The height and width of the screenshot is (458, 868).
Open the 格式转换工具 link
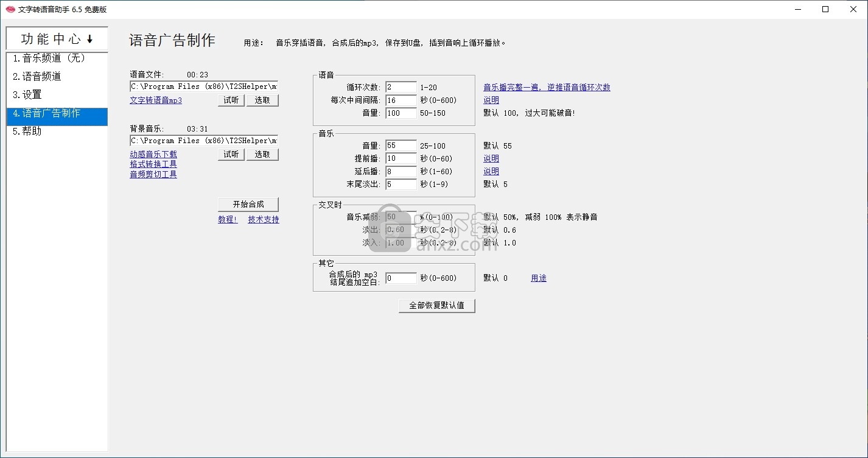tap(153, 164)
